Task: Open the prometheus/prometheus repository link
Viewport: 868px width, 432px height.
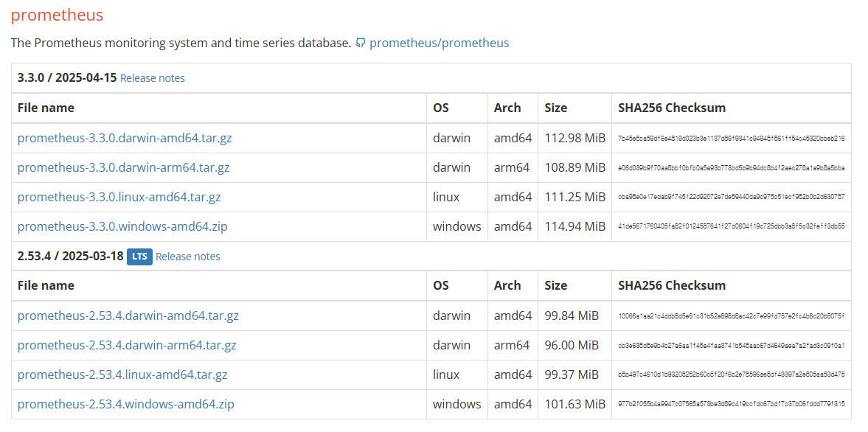Action: (439, 43)
